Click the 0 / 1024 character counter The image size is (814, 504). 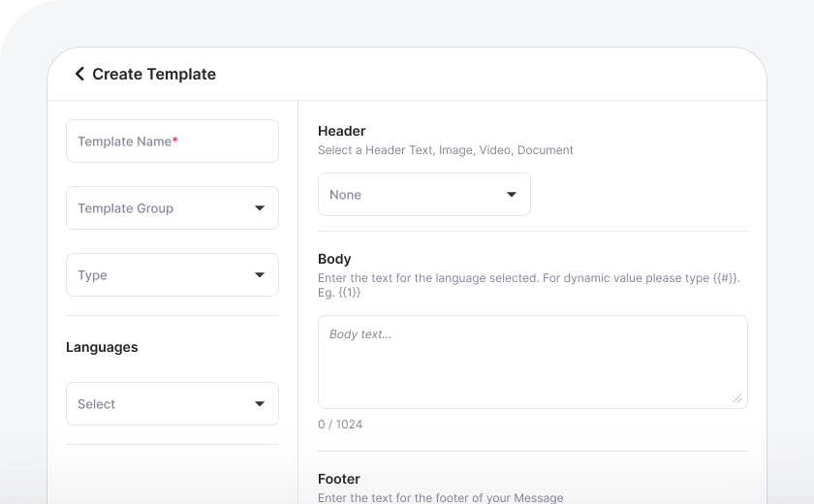coord(340,425)
